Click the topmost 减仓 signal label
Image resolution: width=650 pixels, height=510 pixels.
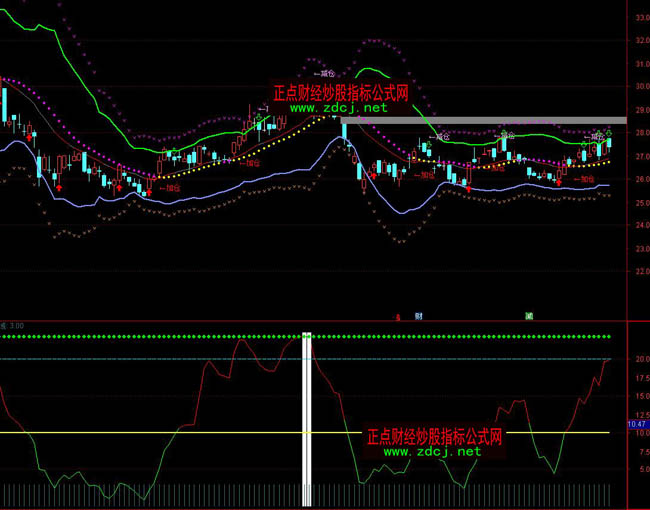[324, 74]
